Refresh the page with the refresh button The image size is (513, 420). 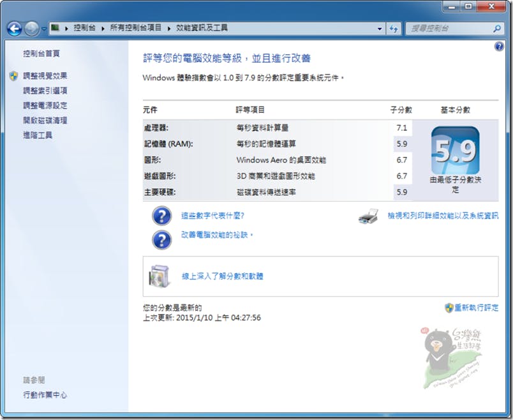[x=393, y=29]
